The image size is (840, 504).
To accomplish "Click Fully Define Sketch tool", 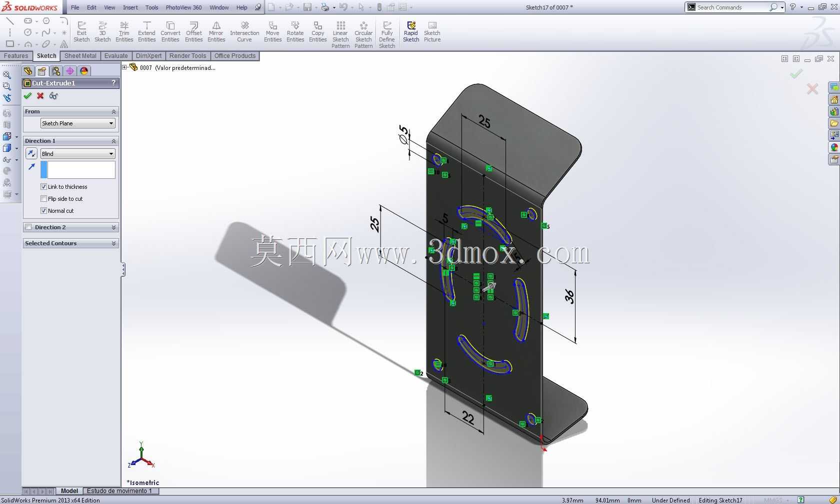I will pyautogui.click(x=387, y=35).
